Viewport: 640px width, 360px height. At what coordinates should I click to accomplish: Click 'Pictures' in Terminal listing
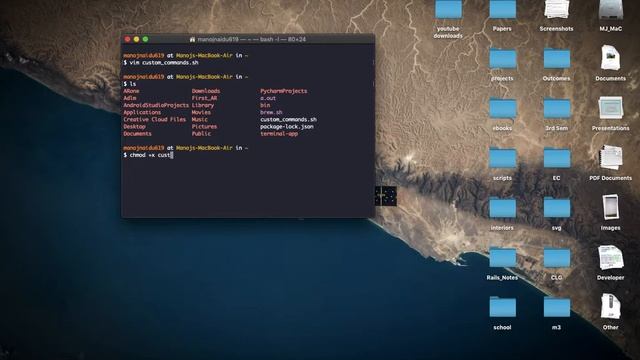coord(204,127)
